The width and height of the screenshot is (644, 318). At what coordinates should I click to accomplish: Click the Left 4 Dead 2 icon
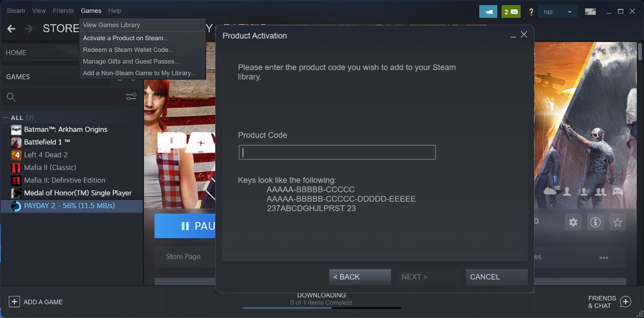(16, 155)
